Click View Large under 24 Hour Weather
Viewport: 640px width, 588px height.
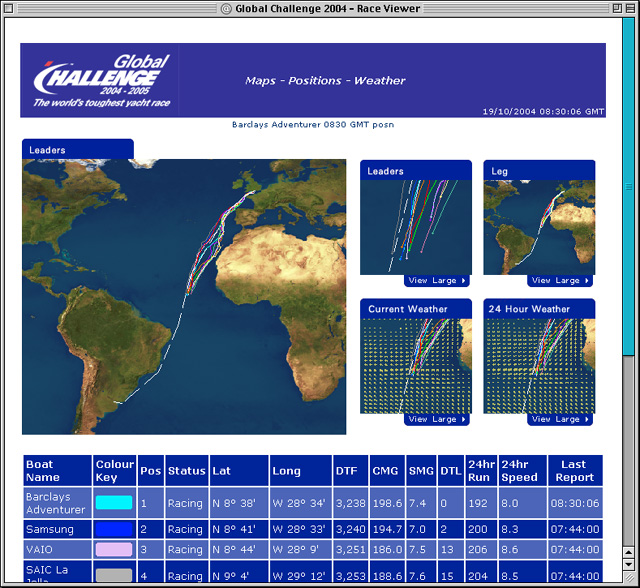pos(560,419)
